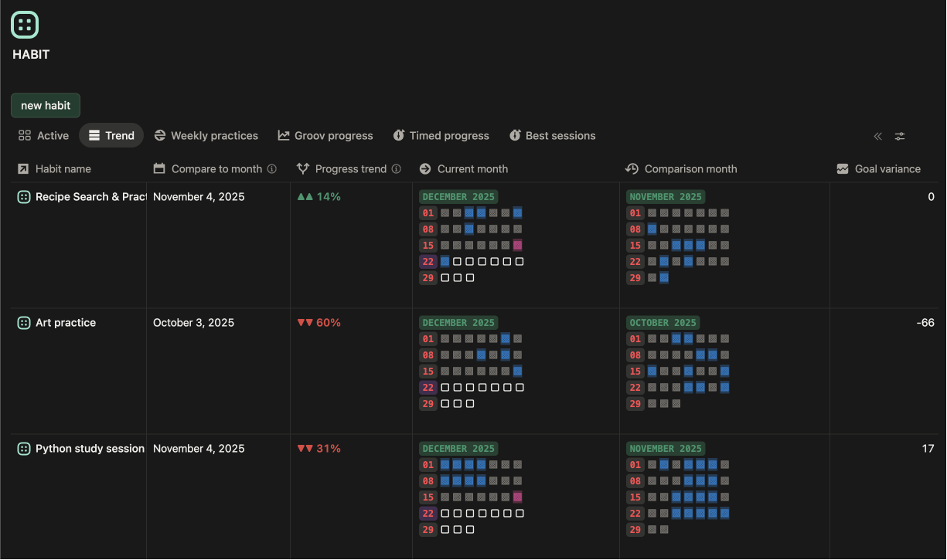947x560 pixels.
Task: Click Art practice's October 3, 2025 date
Action: pyautogui.click(x=193, y=323)
